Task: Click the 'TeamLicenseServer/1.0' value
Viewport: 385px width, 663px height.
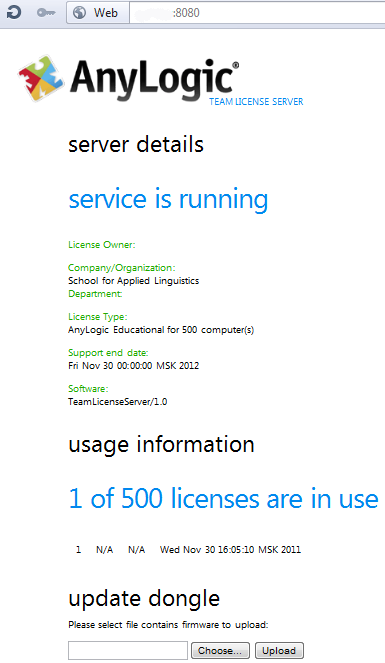Action: click(x=117, y=402)
